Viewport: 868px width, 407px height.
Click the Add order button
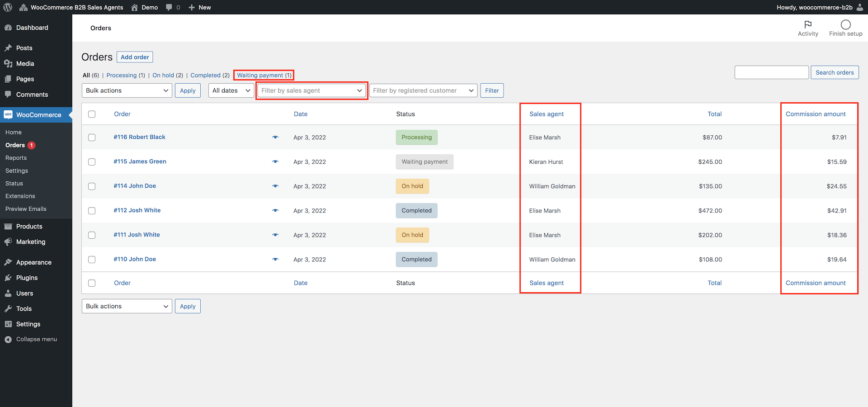tap(135, 57)
